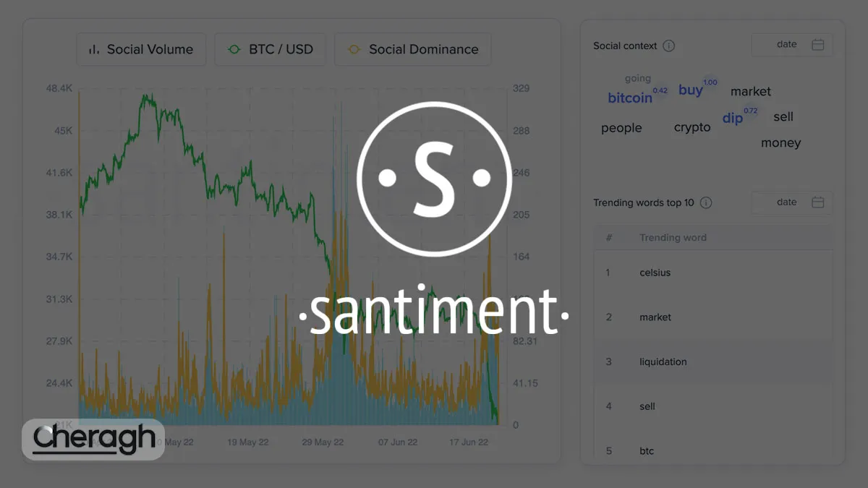Screen dimensions: 868x488
Task: Select the word "buy" in the word cloud
Action: click(691, 90)
